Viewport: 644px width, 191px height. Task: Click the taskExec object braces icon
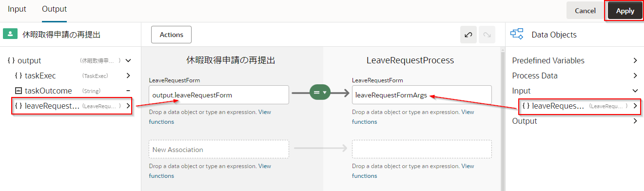(19, 76)
